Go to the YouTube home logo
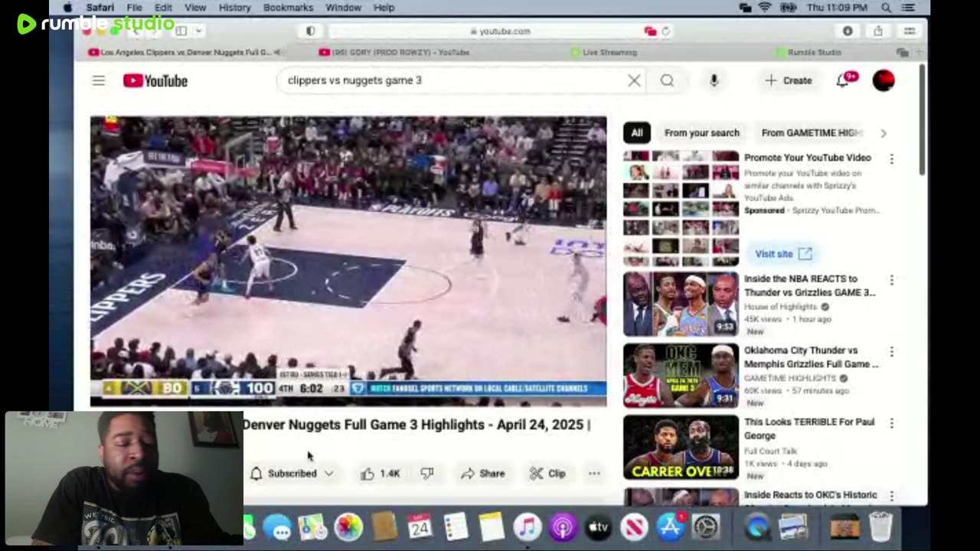The image size is (980, 551). 155,80
